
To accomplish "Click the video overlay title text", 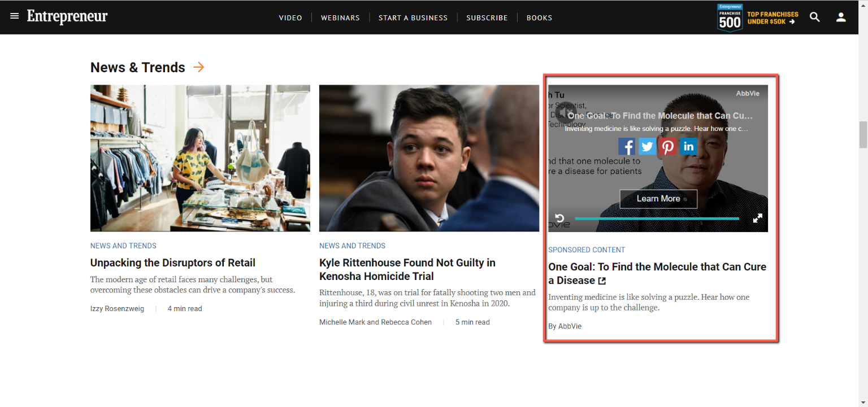I will point(660,116).
